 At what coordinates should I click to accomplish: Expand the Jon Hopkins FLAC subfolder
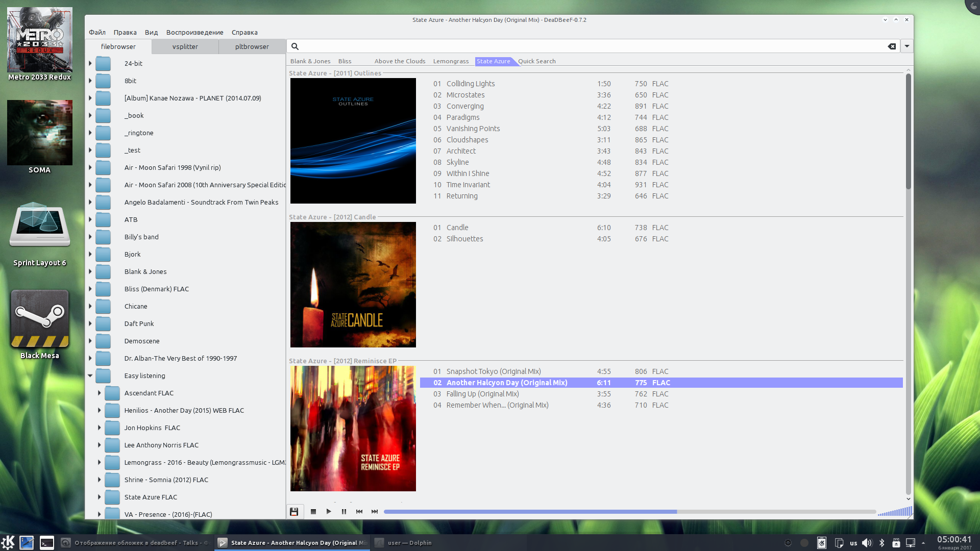click(100, 428)
